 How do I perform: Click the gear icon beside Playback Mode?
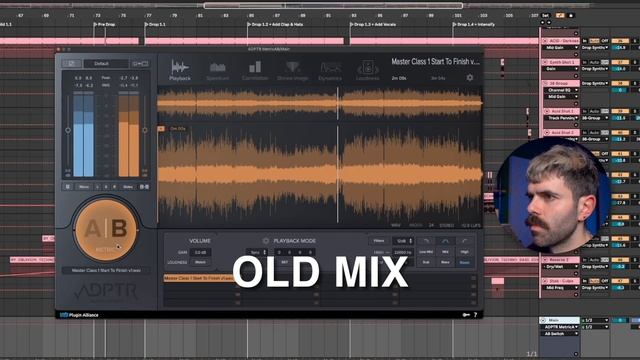pyautogui.click(x=266, y=241)
